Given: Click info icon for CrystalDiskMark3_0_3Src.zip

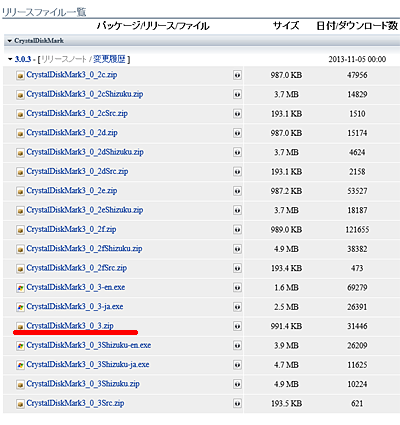Looking at the screenshot, I should coord(237,404).
